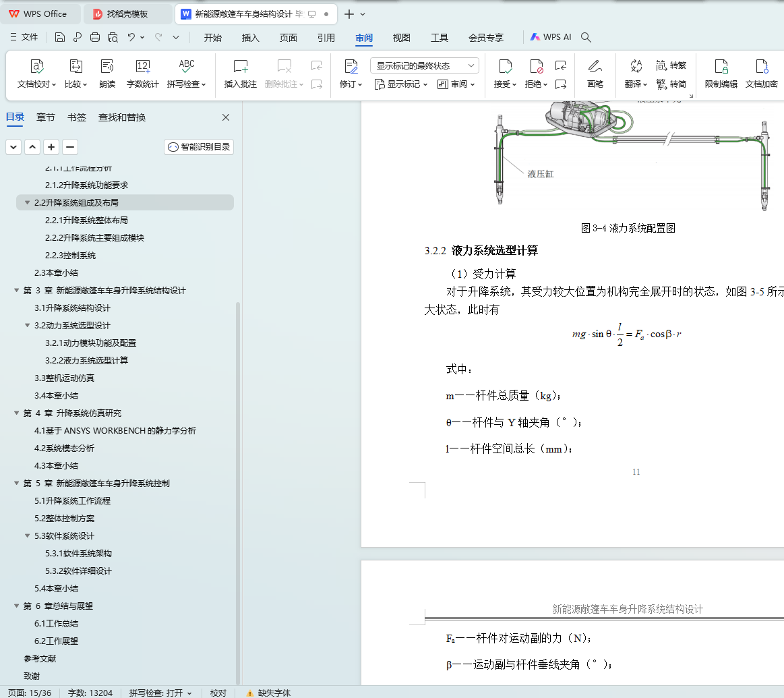
Task: Open the 视图 ribbon tab
Action: tap(402, 38)
